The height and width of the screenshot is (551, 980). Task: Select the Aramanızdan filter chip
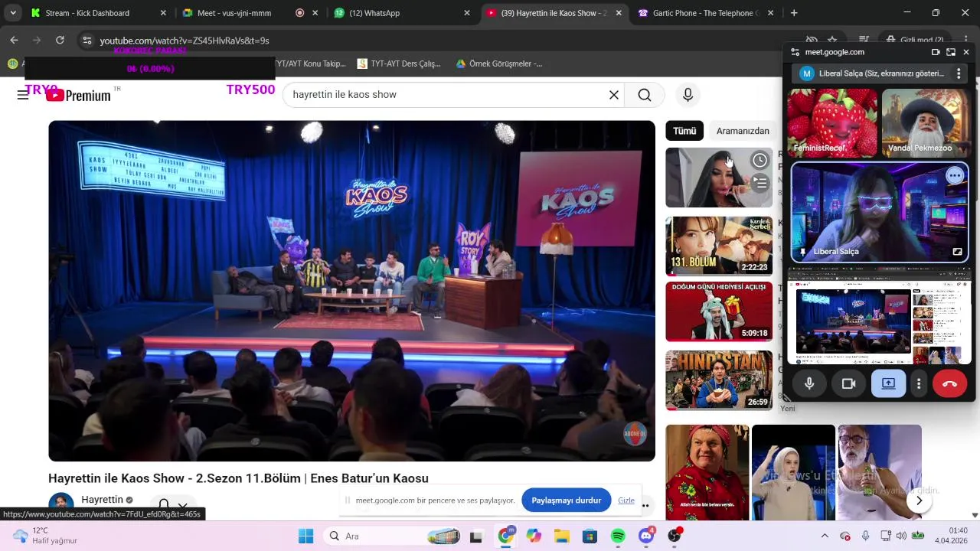743,131
